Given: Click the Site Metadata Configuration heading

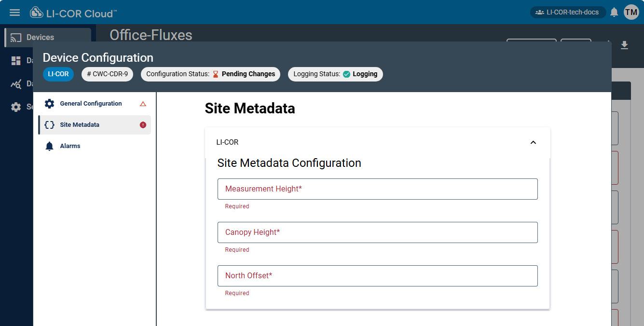Looking at the screenshot, I should point(289,163).
